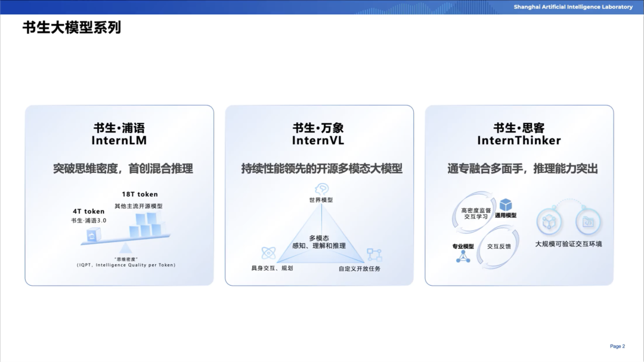The image size is (644, 362).
Task: Click the 书生·浦语 InternLM card title
Action: point(119,134)
